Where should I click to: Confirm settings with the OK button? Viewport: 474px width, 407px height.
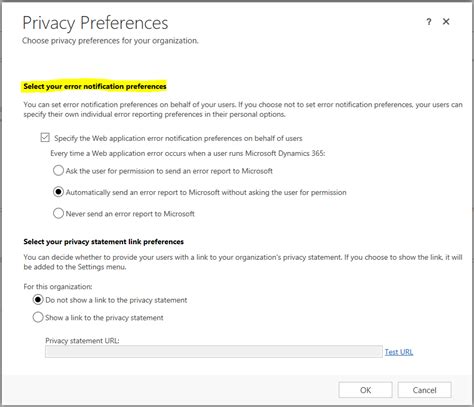coord(365,390)
